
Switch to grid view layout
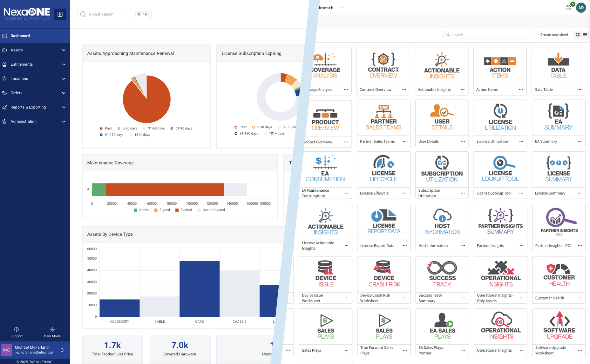pos(578,35)
